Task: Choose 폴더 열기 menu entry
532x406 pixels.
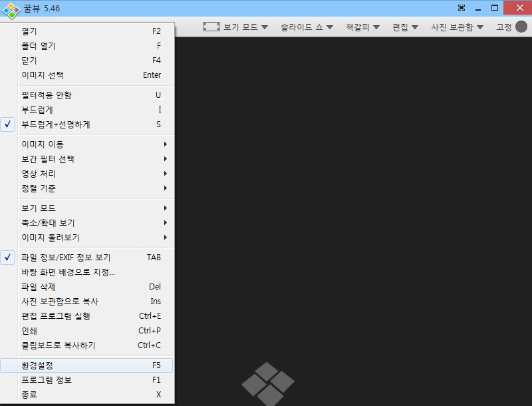Action: (87, 46)
